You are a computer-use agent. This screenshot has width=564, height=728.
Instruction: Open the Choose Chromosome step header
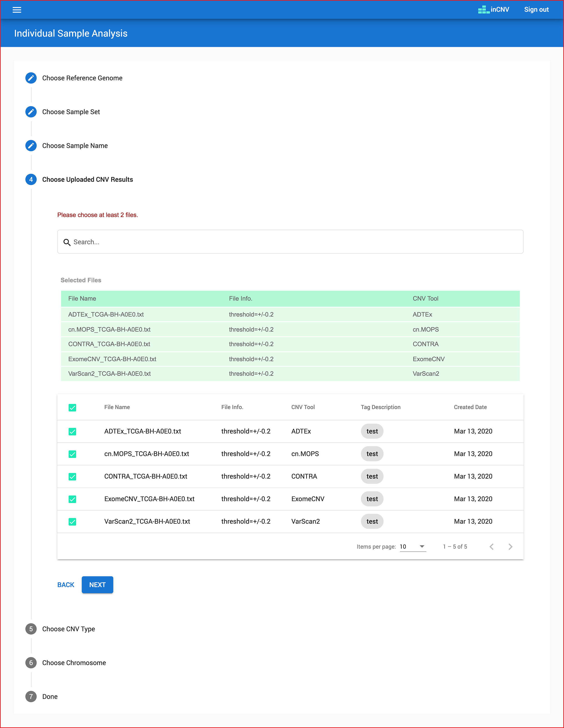point(74,663)
